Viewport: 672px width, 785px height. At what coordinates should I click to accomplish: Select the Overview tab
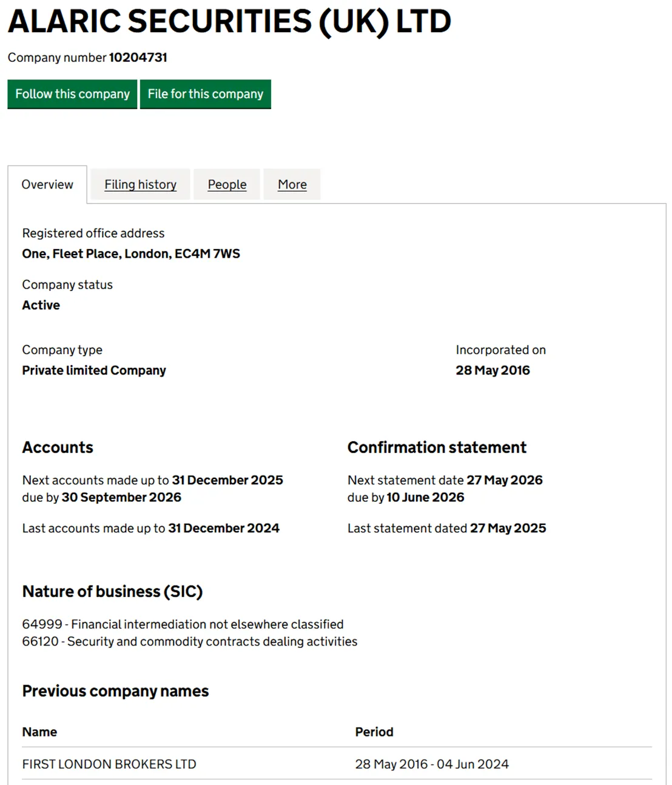(47, 184)
